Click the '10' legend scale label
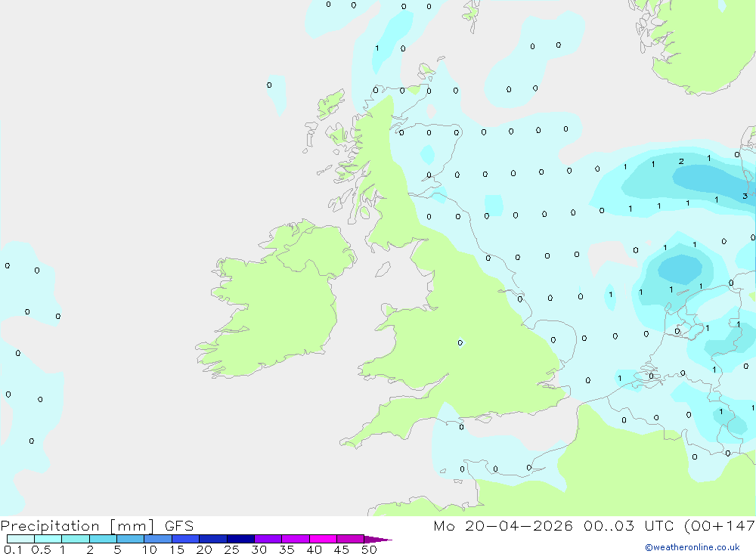756x554 pixels. pos(150,549)
